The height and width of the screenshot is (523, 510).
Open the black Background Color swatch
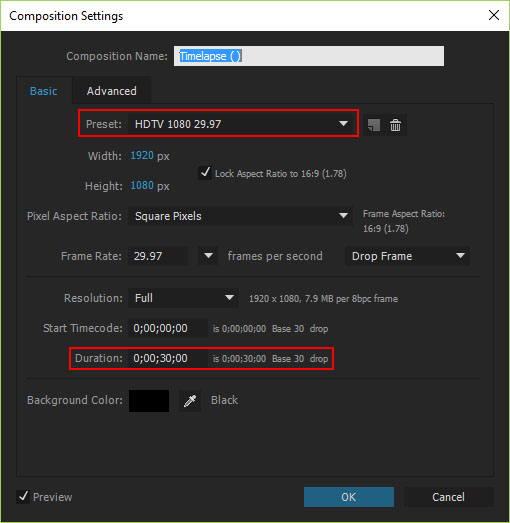tap(149, 401)
